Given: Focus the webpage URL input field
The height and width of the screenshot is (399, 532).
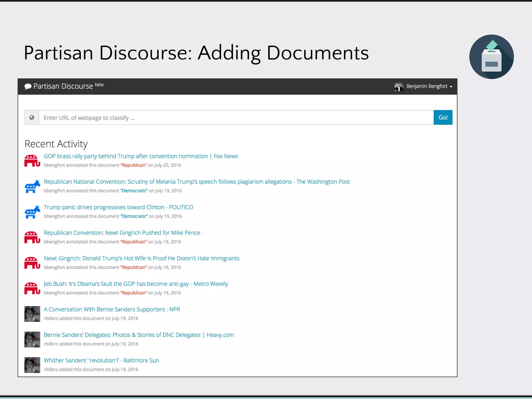Looking at the screenshot, I should [236, 118].
